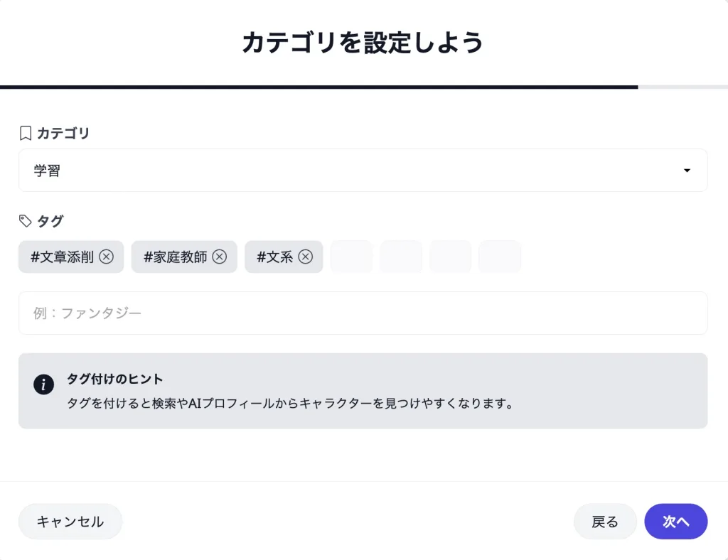Click the last empty tag slot
728x560 pixels.
click(x=500, y=257)
